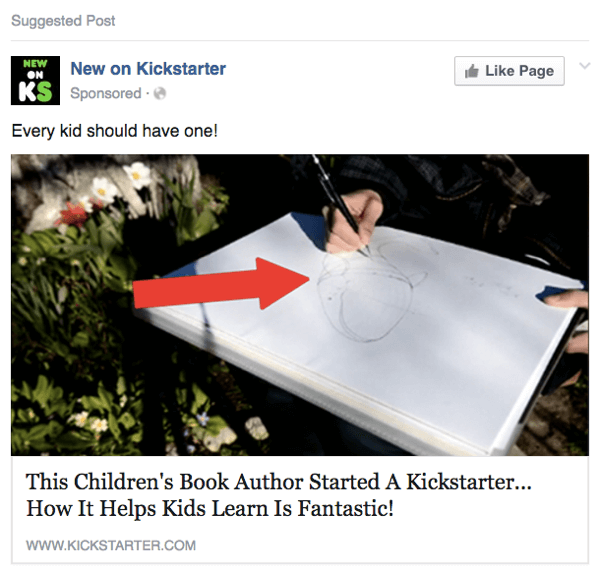
Task: Open the headline This Children's Book Author Started
Action: (x=279, y=481)
